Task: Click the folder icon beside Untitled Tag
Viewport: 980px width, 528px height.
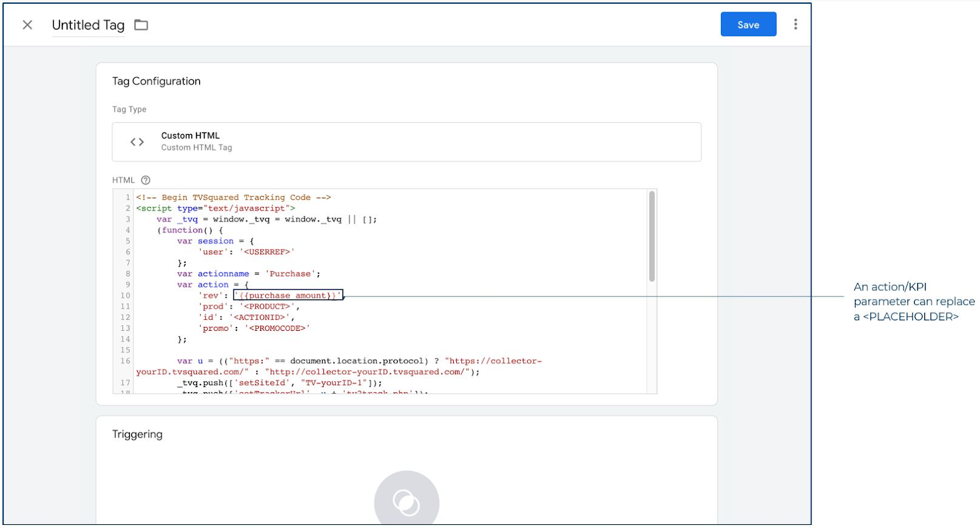Action: click(141, 25)
